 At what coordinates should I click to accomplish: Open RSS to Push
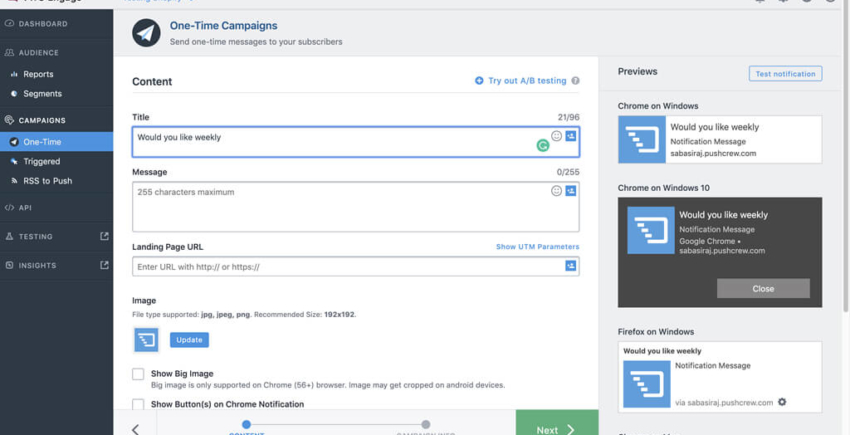(x=47, y=181)
